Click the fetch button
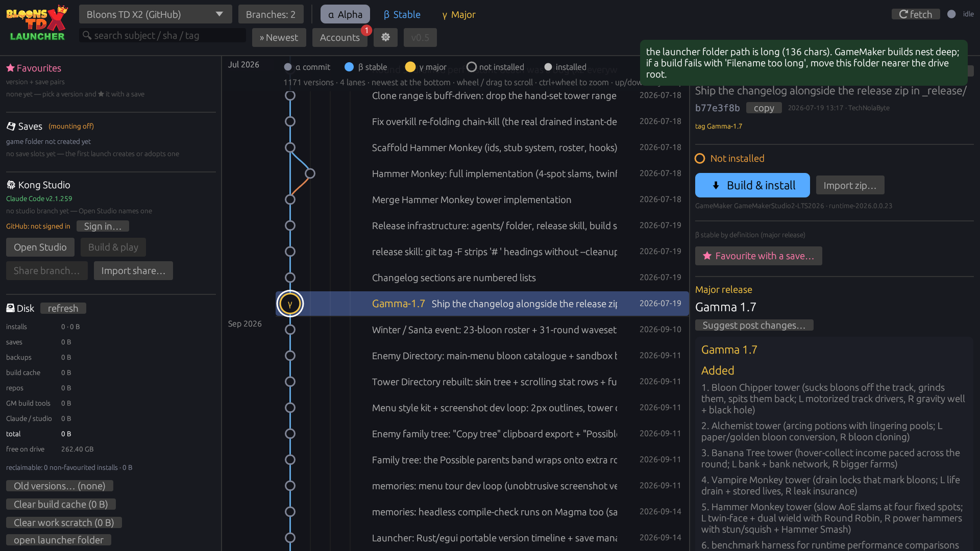Viewport: 980px width, 551px height. pyautogui.click(x=916, y=14)
